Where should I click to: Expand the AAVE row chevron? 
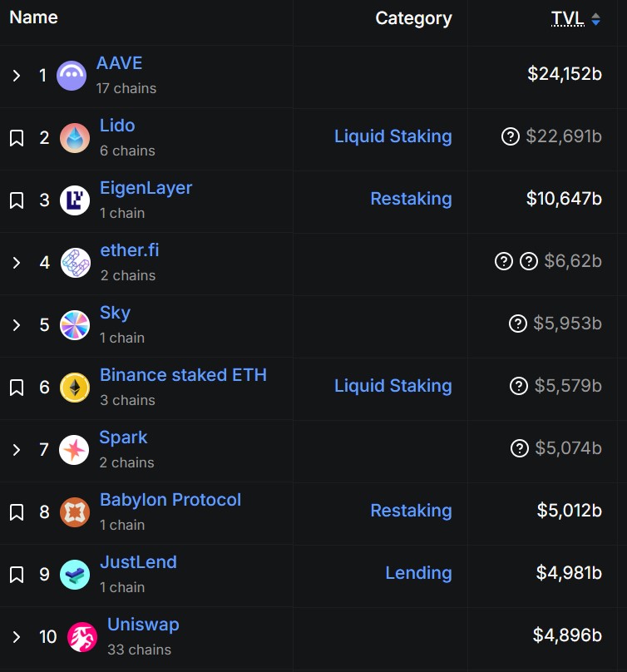[x=16, y=75]
